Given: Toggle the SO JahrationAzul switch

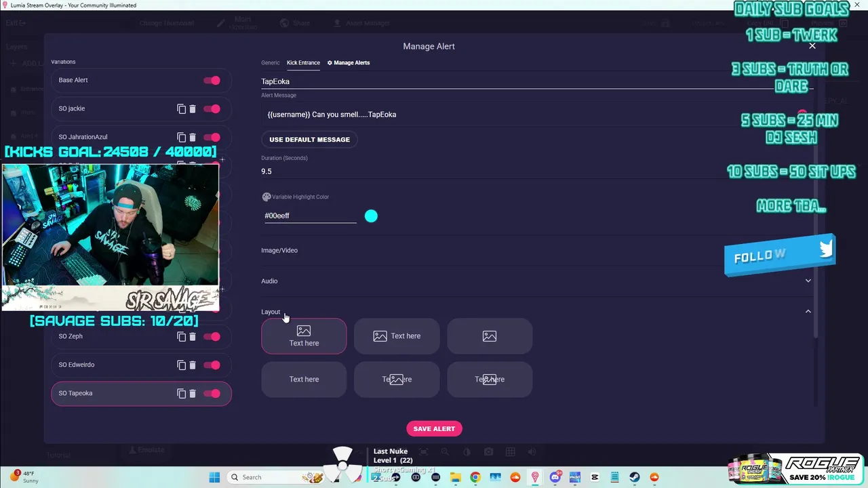Looking at the screenshot, I should click(212, 137).
